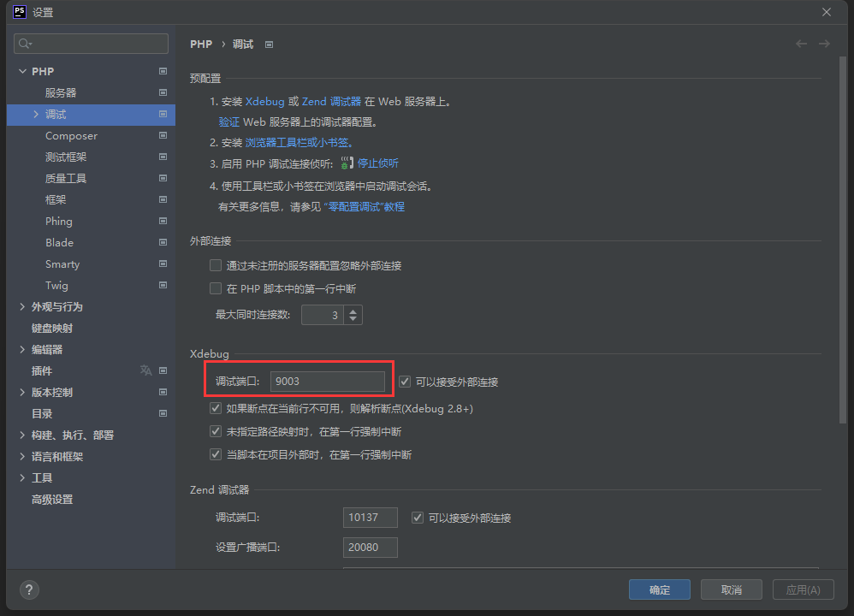Click the settings panel vertical scrollbar

[x=843, y=240]
